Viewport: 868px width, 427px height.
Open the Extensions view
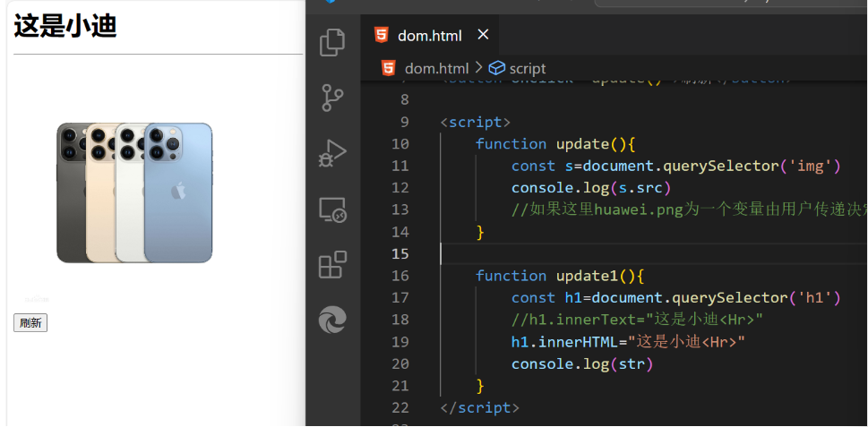[332, 264]
